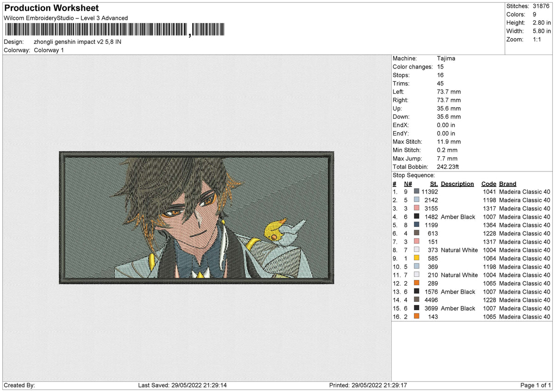Click the 'Colorway 1' value
The width and height of the screenshot is (555, 392).
(x=49, y=50)
